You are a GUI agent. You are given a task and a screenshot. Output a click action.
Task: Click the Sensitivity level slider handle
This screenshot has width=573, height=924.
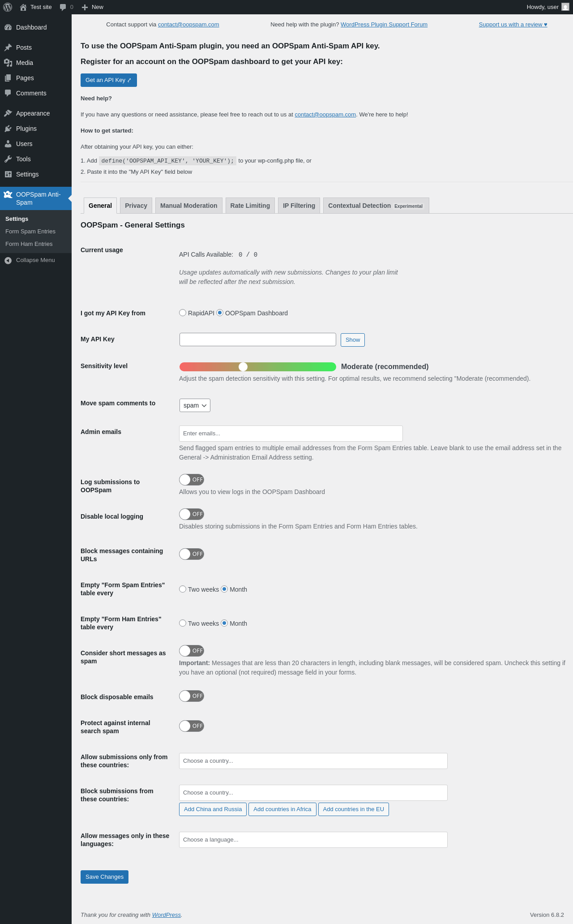[243, 367]
